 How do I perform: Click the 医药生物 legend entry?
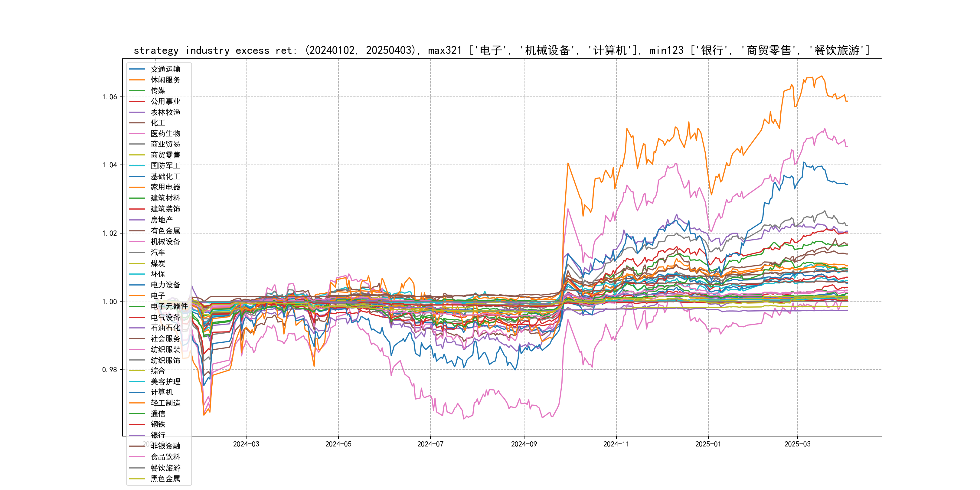[165, 133]
